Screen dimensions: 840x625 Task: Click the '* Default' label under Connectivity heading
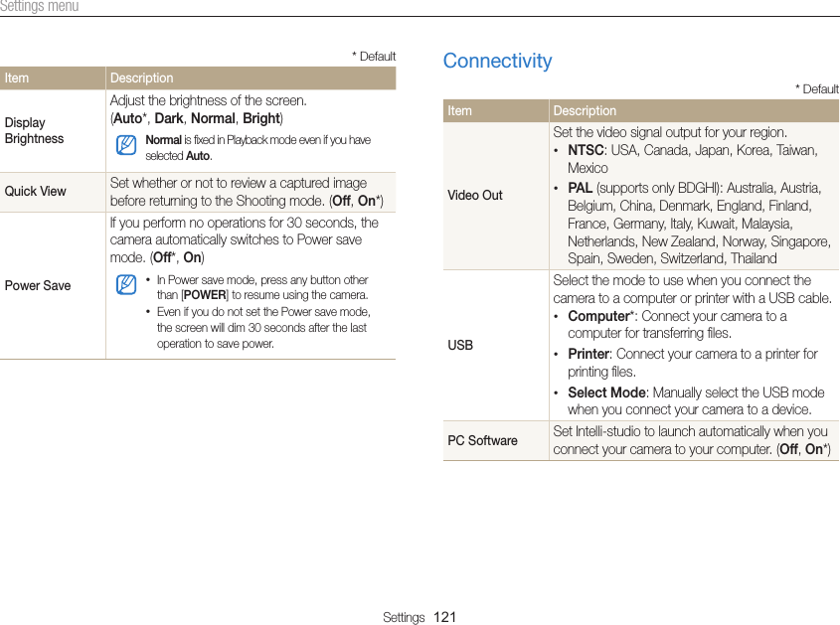coord(817,88)
